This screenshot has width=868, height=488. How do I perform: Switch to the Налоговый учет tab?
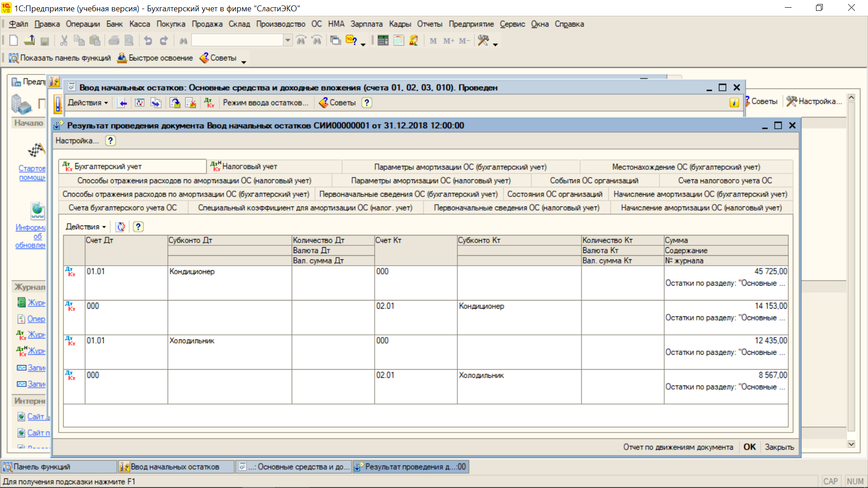click(250, 167)
